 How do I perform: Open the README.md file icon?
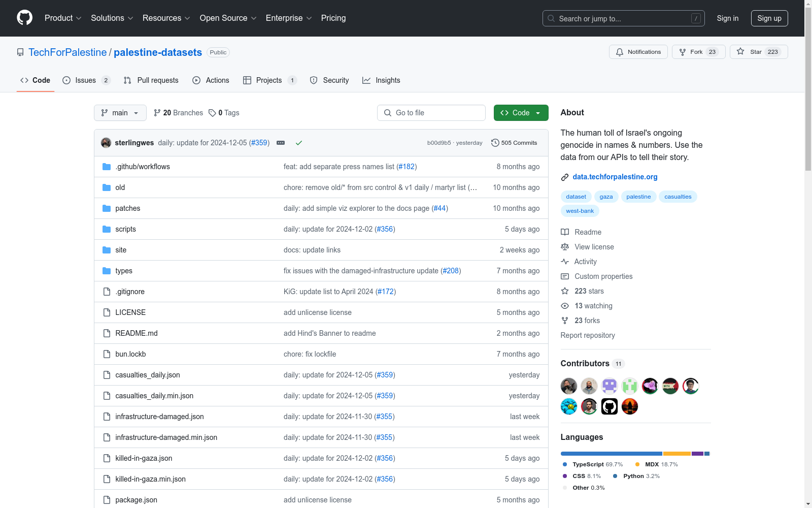coord(107,333)
